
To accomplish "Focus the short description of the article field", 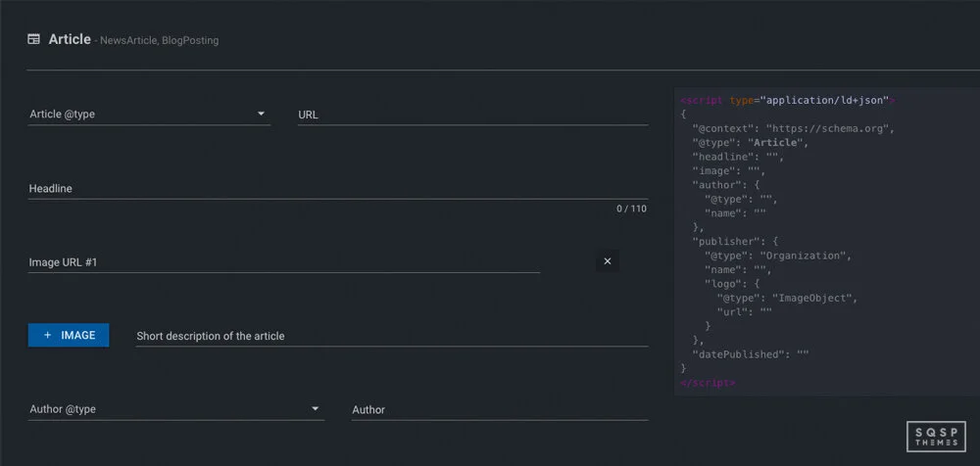I will (x=393, y=336).
